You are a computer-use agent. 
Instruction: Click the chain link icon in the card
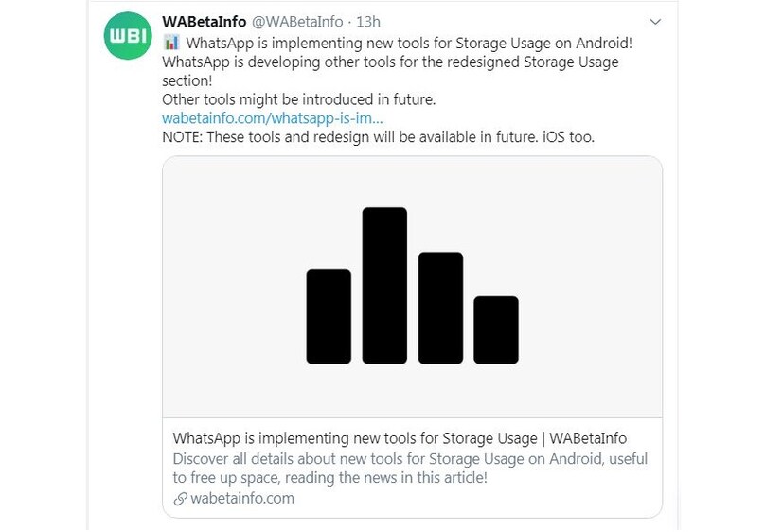(179, 499)
